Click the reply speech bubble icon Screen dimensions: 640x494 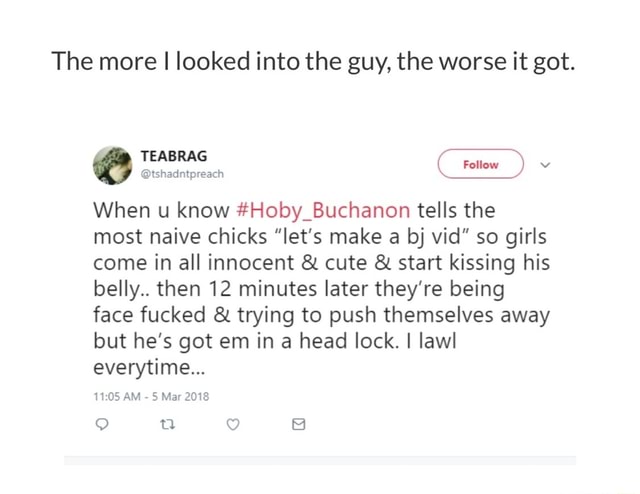[102, 425]
